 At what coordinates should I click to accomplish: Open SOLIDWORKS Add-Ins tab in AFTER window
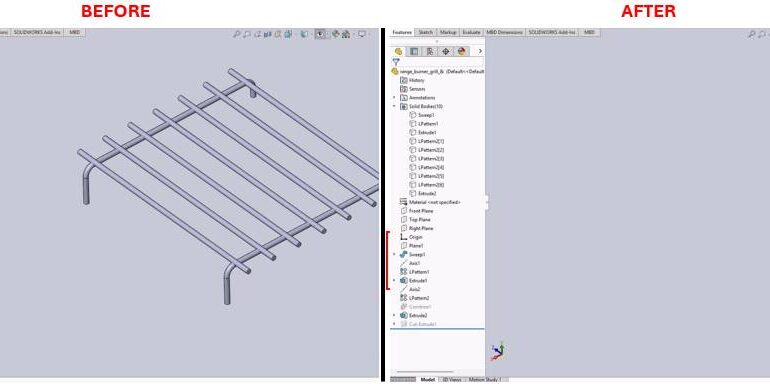pyautogui.click(x=552, y=32)
